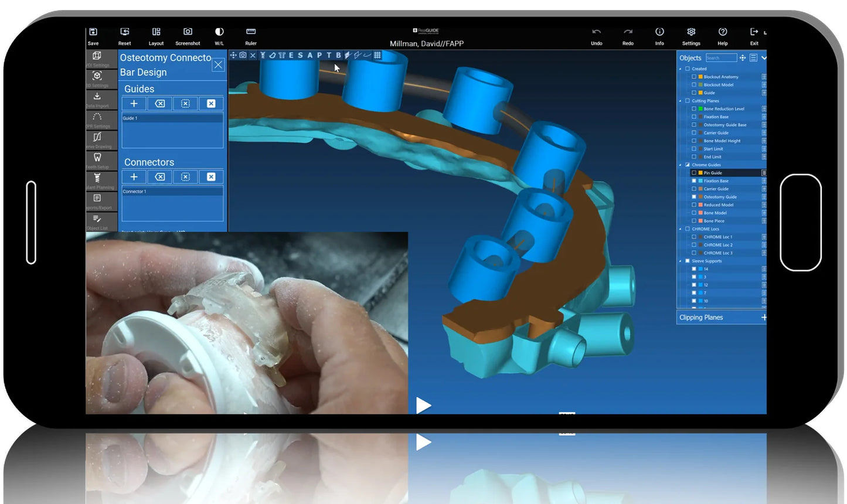Viewport: 847px width, 504px height.
Task: Collapse the Chrome Guides tree group
Action: 681,165
